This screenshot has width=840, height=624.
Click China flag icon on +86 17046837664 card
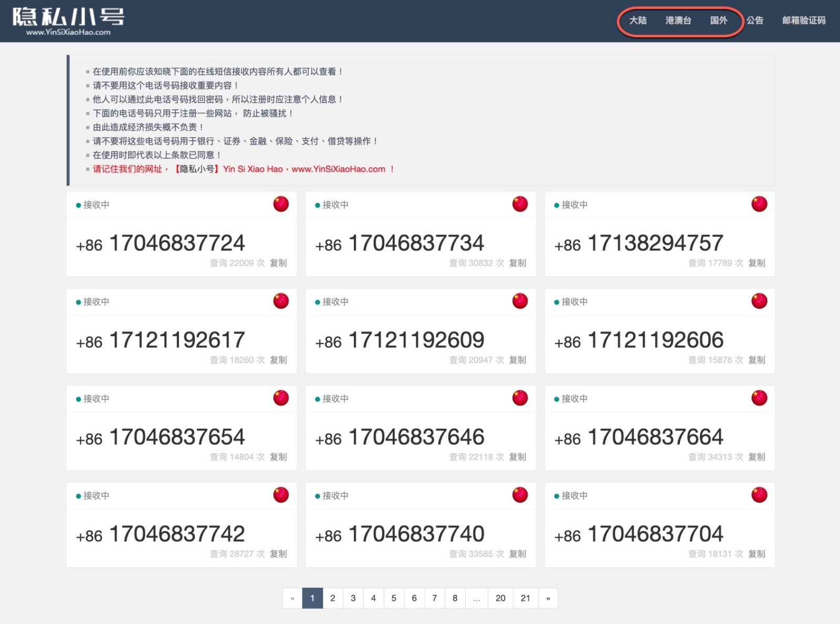[x=759, y=398]
